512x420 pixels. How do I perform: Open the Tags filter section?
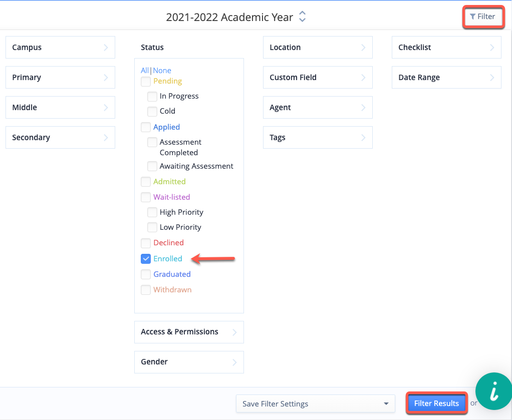(317, 138)
